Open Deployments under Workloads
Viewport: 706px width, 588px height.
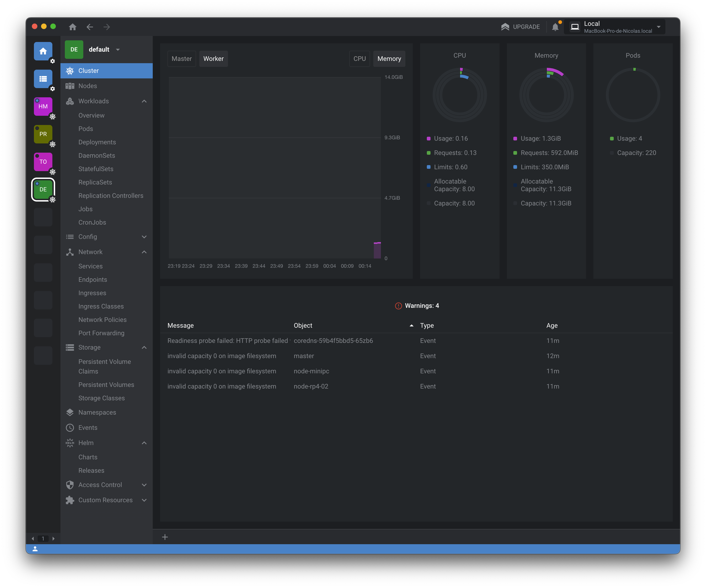click(97, 142)
